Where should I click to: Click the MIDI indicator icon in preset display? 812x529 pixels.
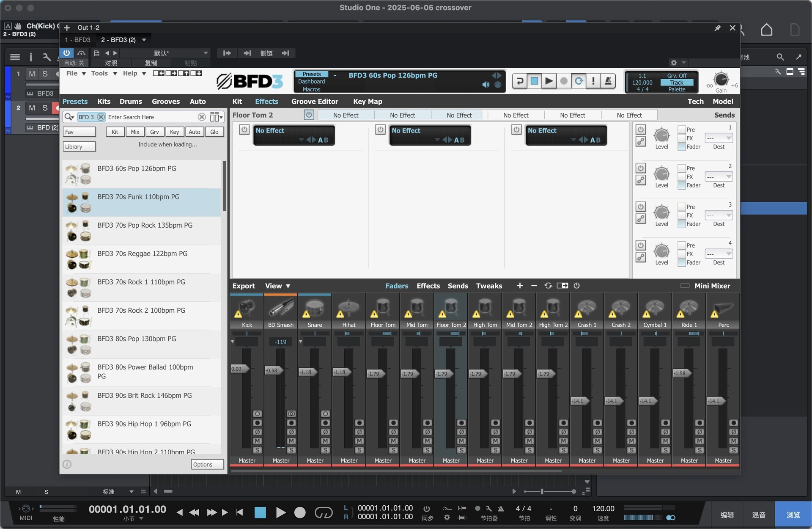(x=498, y=85)
